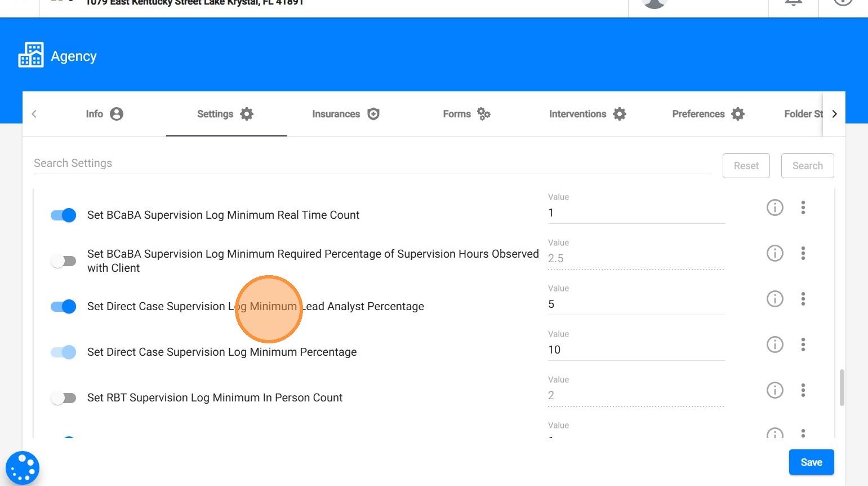This screenshot has height=486, width=868.
Task: Enable BCaBA Minimum Required Percentage Observed toggle
Action: tap(64, 261)
